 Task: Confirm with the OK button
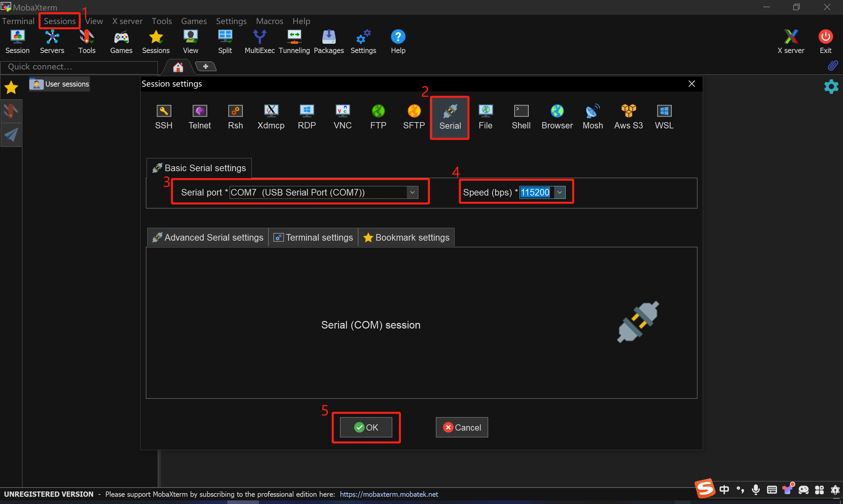pos(366,427)
